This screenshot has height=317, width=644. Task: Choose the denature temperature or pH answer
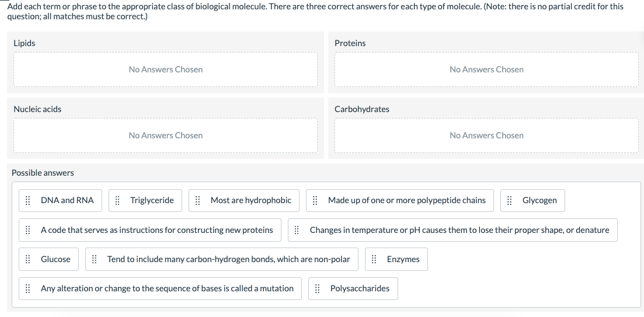[x=459, y=230]
